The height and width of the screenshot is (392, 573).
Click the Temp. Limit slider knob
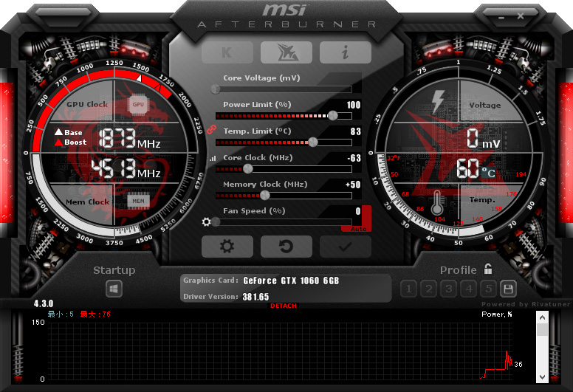tap(313, 142)
